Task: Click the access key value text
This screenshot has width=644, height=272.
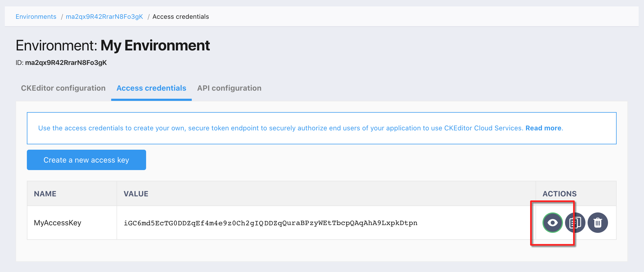Action: pyautogui.click(x=270, y=223)
